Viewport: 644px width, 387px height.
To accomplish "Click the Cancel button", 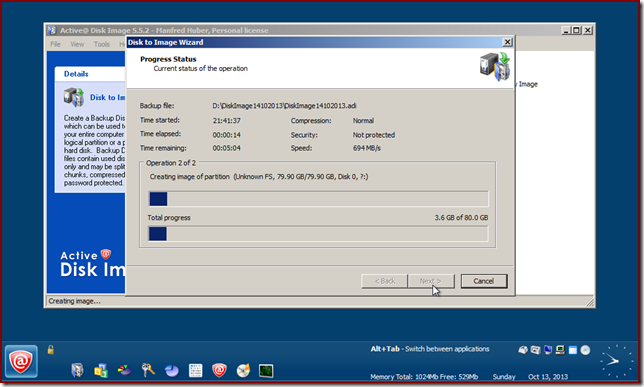I will (x=484, y=281).
